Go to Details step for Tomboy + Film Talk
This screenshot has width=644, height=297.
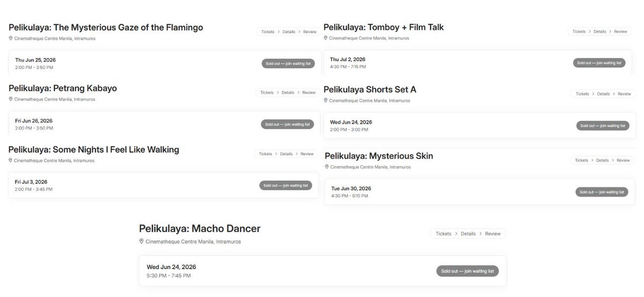[600, 32]
